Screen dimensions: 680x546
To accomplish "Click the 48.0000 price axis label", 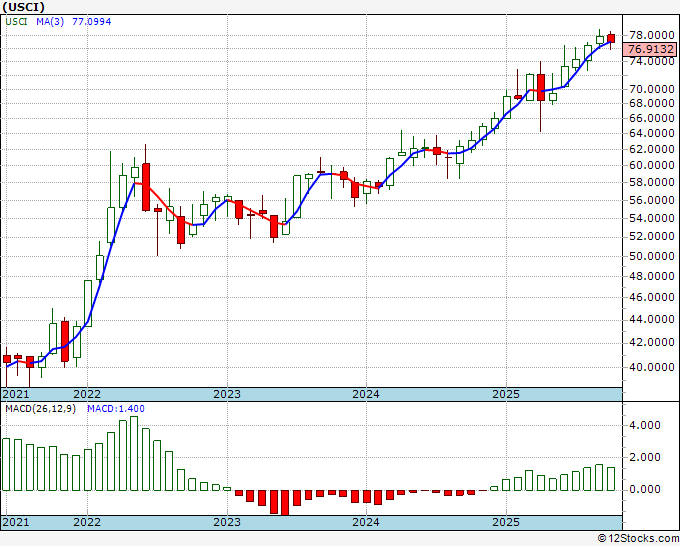I will (x=652, y=276).
